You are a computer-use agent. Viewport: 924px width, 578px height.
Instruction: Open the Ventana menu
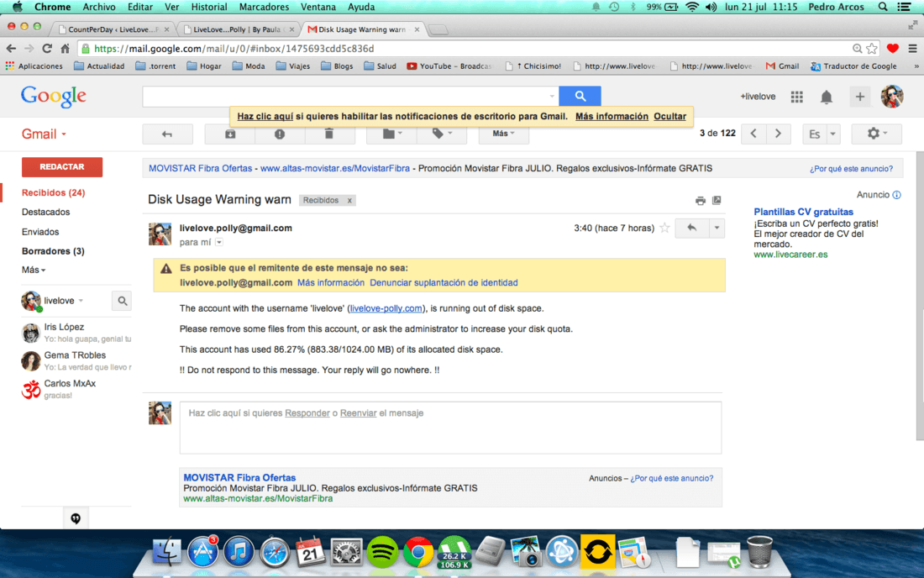pos(318,7)
